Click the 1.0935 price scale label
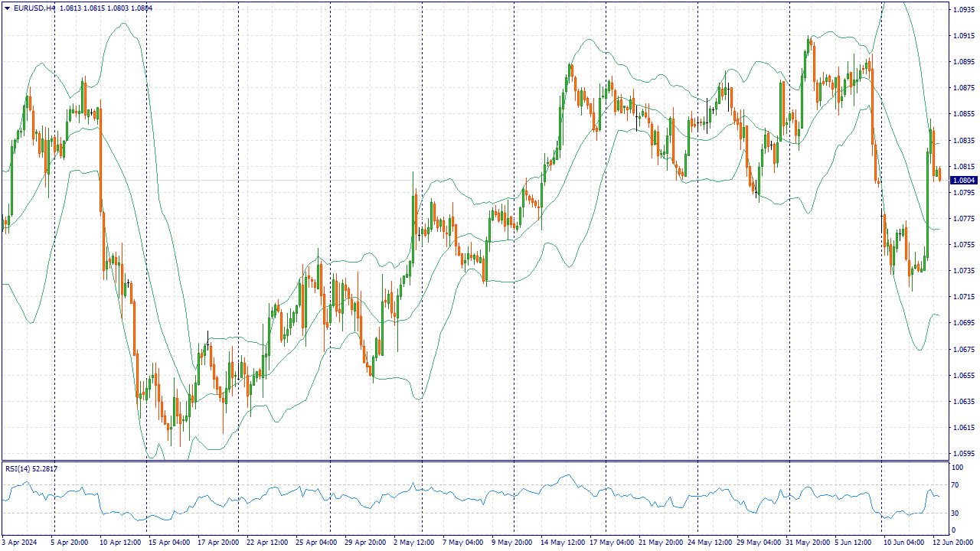This screenshot has height=551, width=980. point(963,10)
